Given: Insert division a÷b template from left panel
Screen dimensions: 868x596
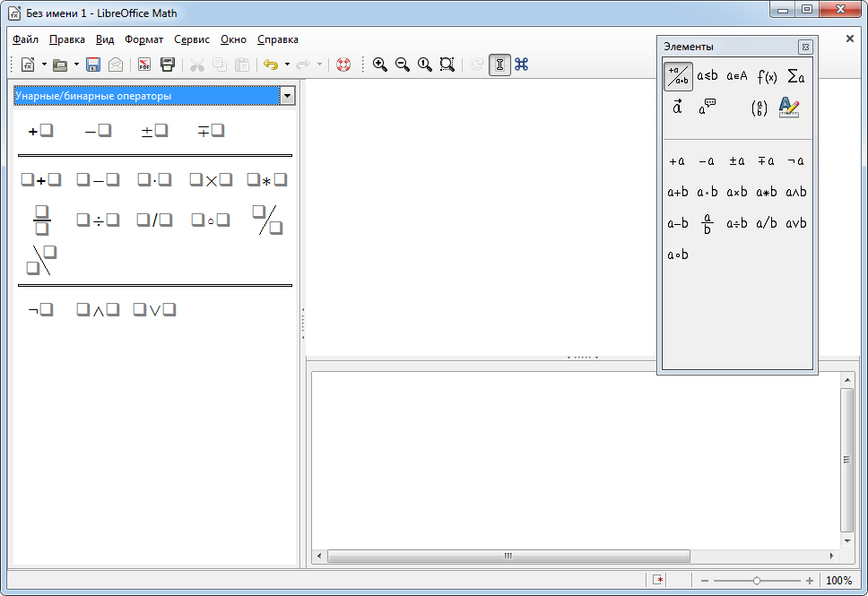Looking at the screenshot, I should [98, 220].
